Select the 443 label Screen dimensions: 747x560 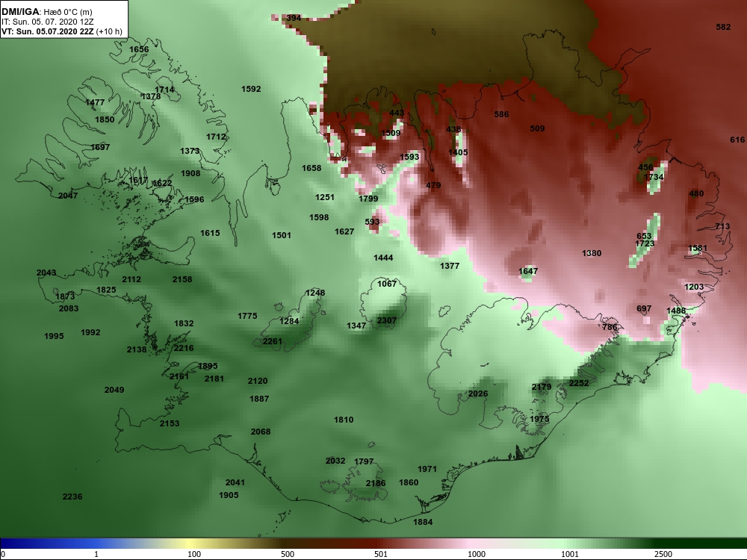point(397,113)
